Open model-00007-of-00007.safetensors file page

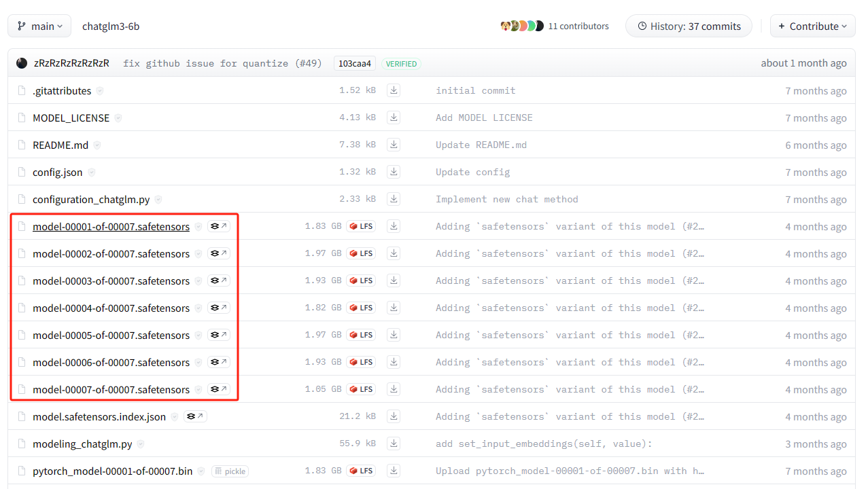pos(111,389)
